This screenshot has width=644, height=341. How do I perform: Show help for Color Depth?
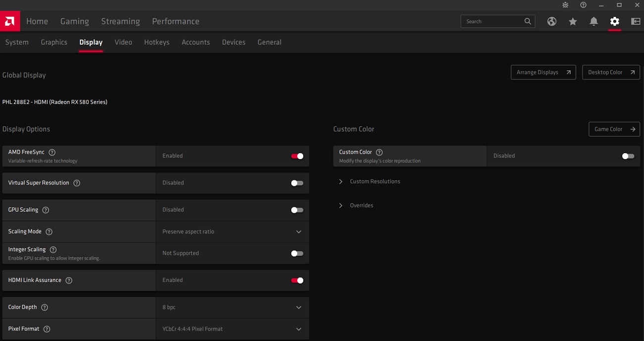[45, 307]
